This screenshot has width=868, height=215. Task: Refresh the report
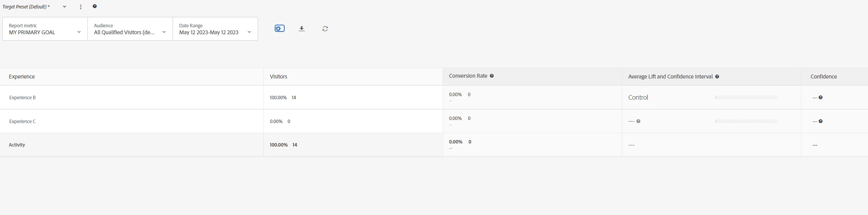(x=325, y=28)
